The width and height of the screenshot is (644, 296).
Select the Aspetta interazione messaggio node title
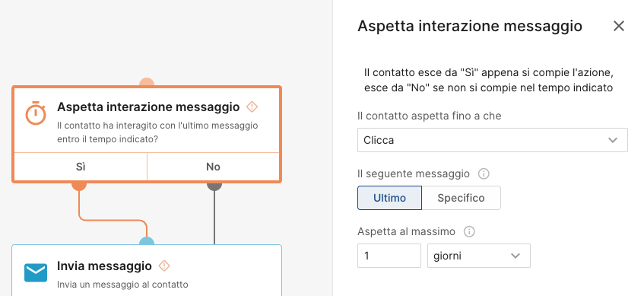coord(148,107)
